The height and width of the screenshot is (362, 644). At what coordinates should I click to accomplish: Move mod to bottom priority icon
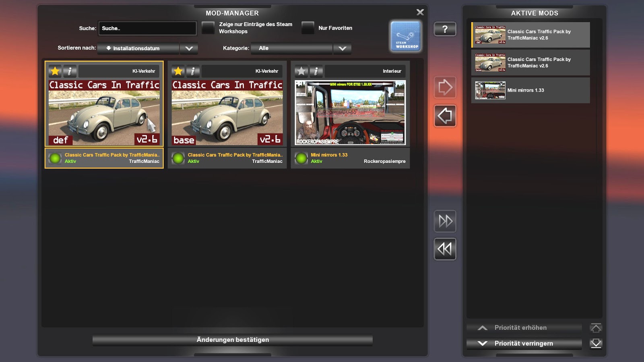pyautogui.click(x=596, y=343)
